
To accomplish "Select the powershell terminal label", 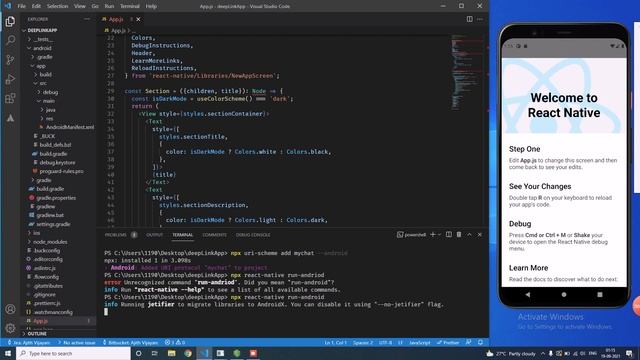I will pyautogui.click(x=411, y=235).
